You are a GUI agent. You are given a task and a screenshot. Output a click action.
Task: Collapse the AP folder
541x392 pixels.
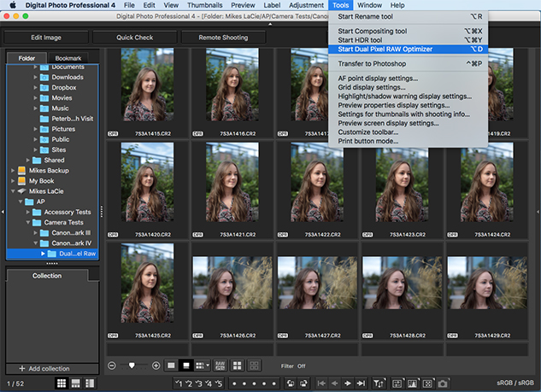coord(21,202)
